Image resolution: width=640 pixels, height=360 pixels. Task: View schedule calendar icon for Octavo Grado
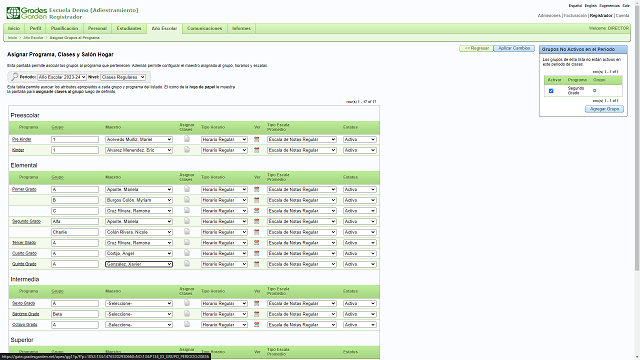tap(256, 324)
